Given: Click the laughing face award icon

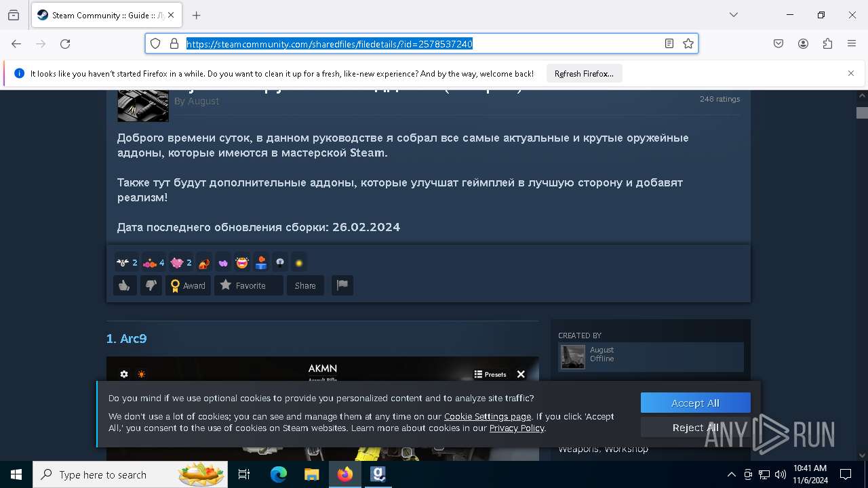Looking at the screenshot, I should pyautogui.click(x=242, y=262).
